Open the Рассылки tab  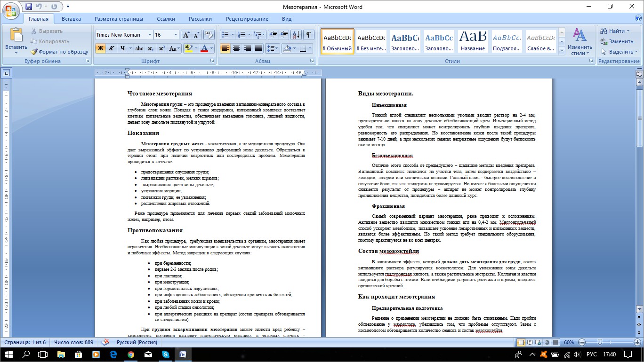pyautogui.click(x=200, y=19)
